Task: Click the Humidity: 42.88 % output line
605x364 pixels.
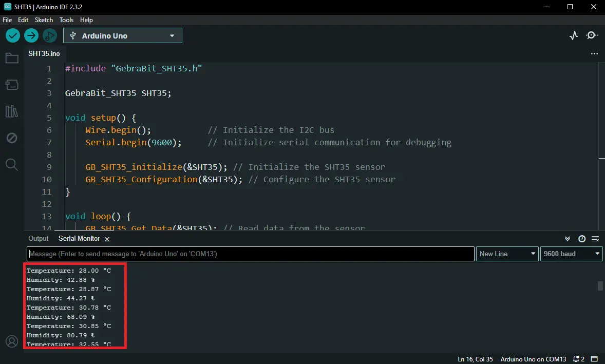Action: click(61, 280)
